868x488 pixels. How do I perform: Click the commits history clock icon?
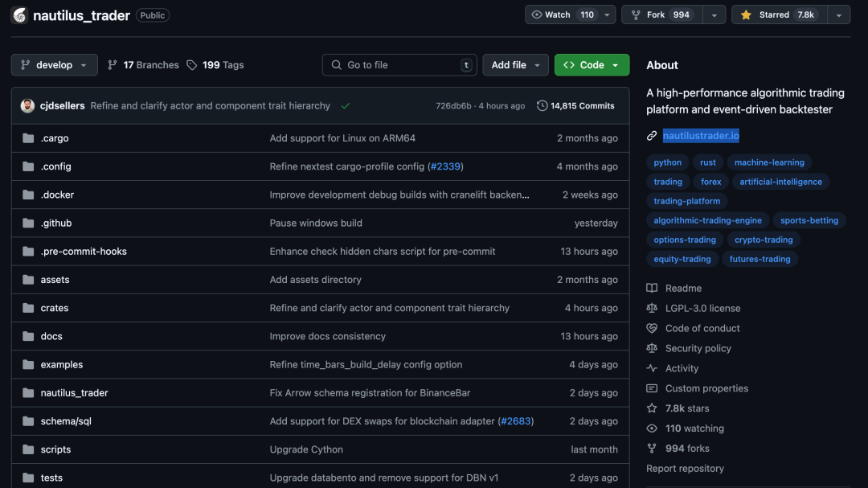(x=542, y=105)
